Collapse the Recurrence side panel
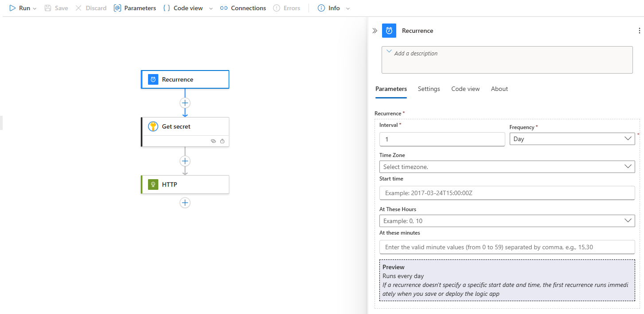This screenshot has height=314, width=644. point(375,31)
